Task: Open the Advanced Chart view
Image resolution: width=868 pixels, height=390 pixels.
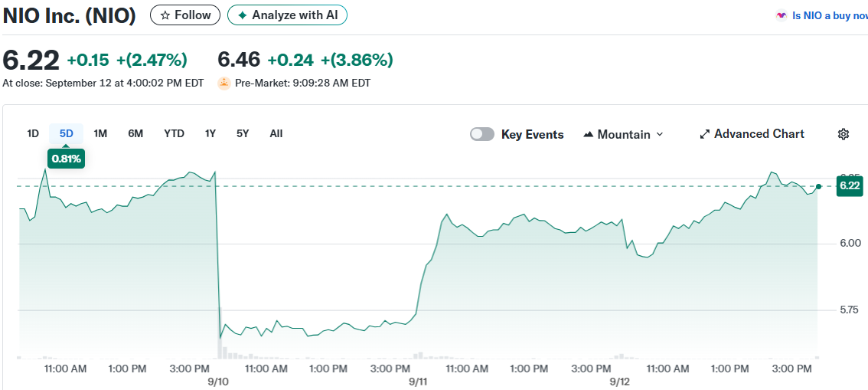Action: [x=752, y=134]
